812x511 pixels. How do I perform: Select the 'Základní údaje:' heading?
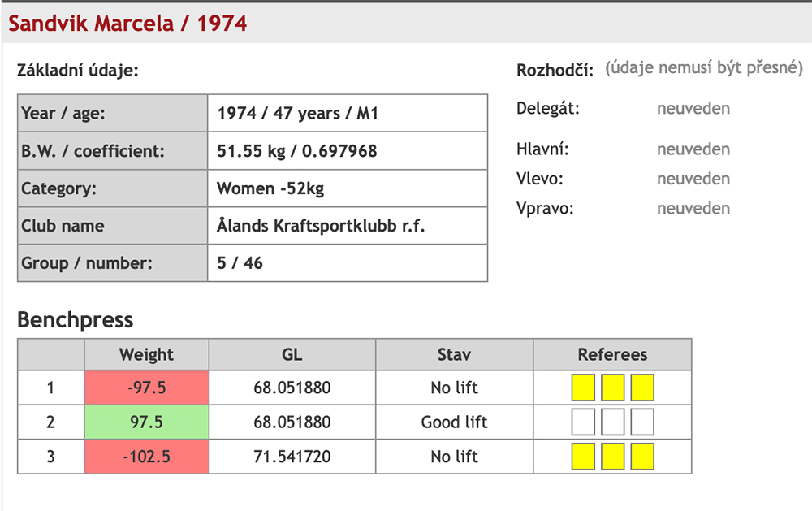(78, 70)
